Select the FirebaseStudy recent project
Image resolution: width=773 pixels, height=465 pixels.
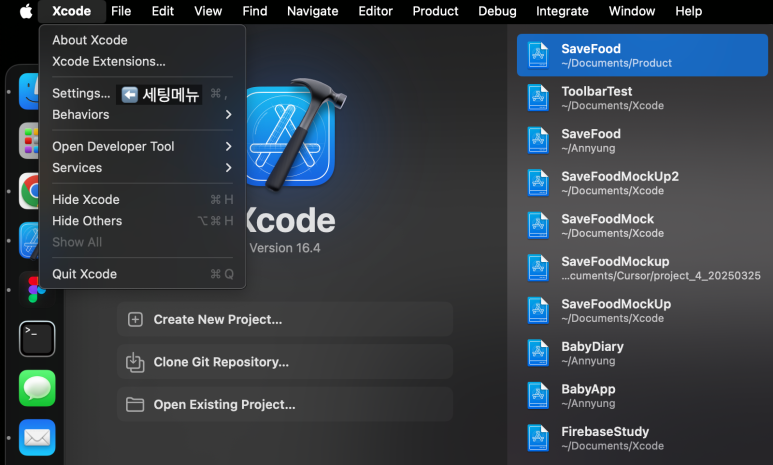tap(642, 438)
